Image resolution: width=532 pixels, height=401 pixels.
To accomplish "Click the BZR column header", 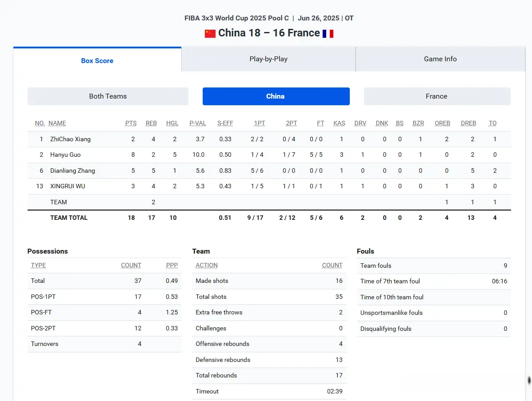I will coord(418,123).
